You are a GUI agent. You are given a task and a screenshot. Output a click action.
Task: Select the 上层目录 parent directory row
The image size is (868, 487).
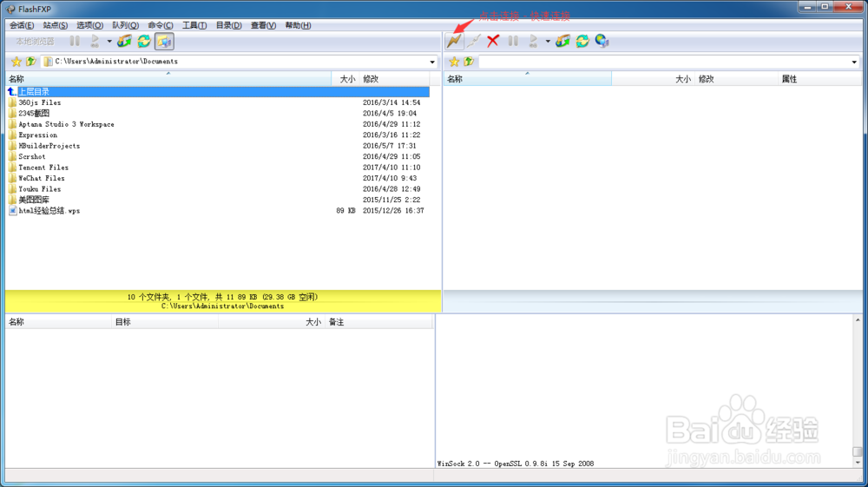click(218, 92)
